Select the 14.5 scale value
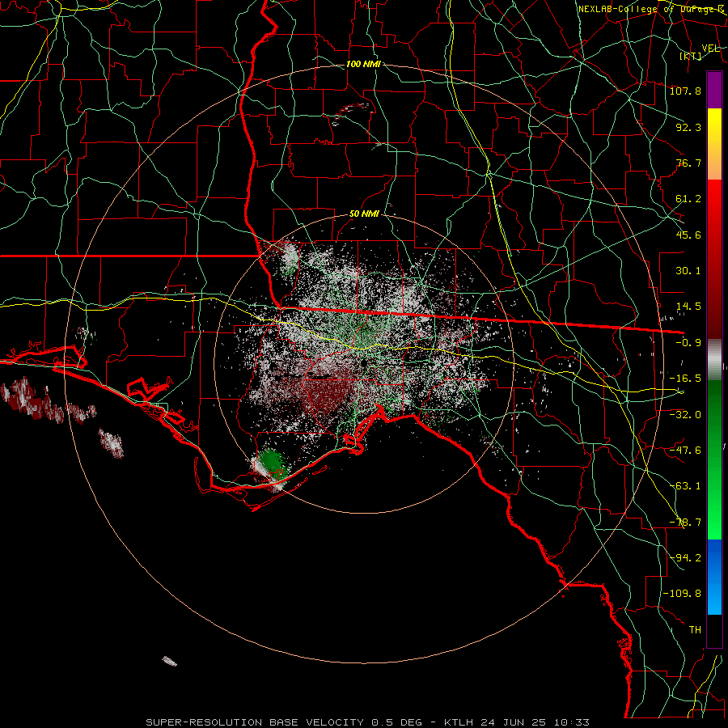 coord(688,307)
